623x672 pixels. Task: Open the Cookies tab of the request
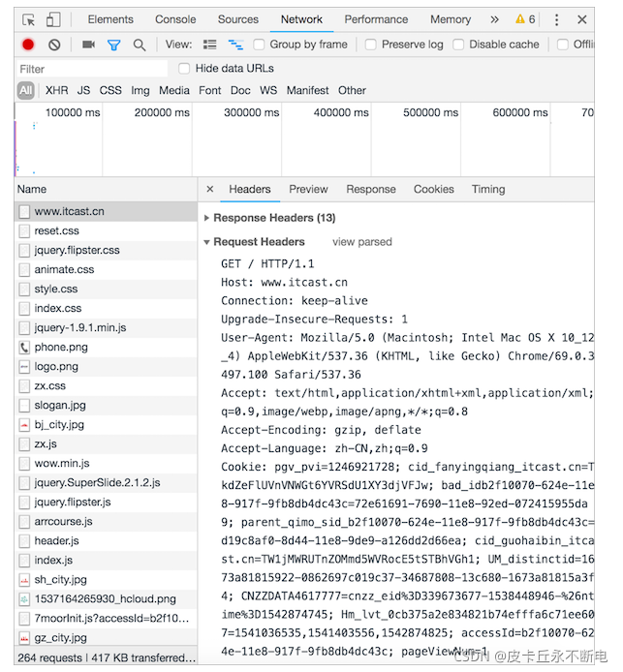(x=433, y=190)
